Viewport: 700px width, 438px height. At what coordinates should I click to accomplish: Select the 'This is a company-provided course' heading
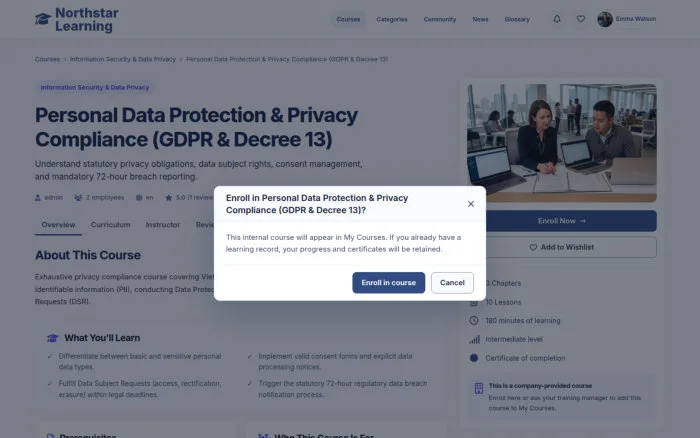pos(540,386)
